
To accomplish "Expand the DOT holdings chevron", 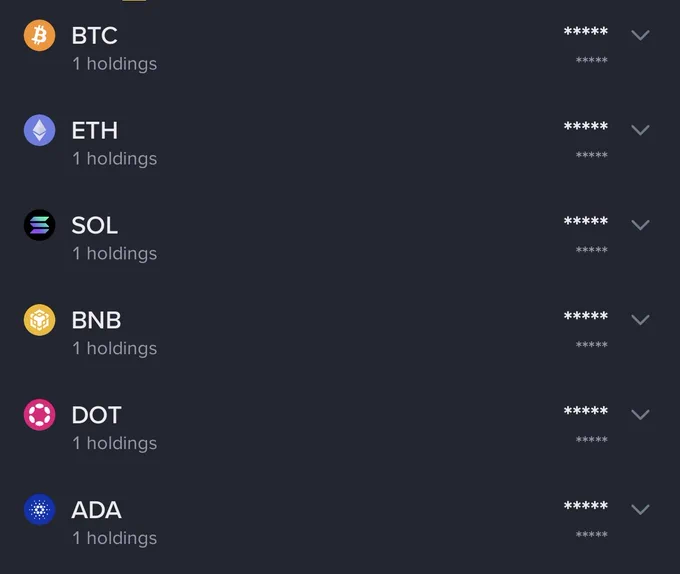I will coord(640,414).
